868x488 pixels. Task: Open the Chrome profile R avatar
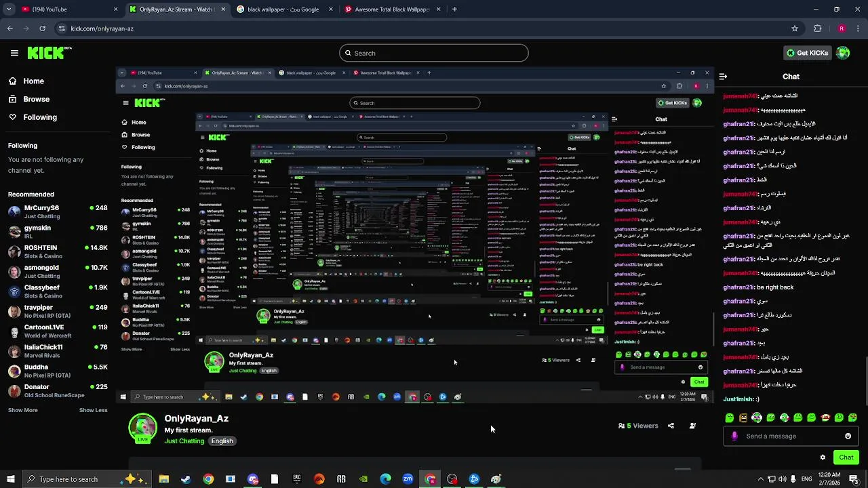(x=842, y=28)
